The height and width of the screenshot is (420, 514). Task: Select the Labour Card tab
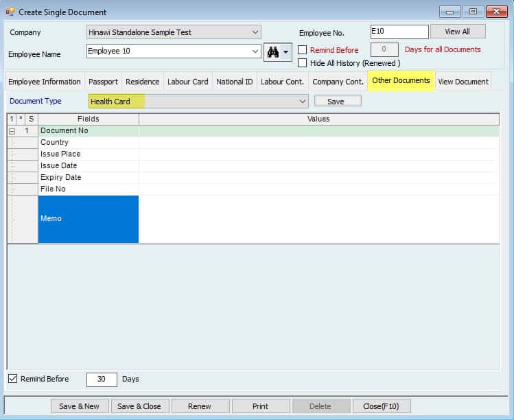click(x=187, y=82)
